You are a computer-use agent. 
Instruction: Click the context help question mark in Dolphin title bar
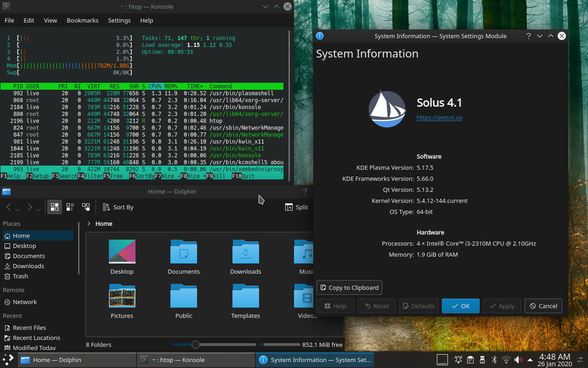(x=305, y=191)
